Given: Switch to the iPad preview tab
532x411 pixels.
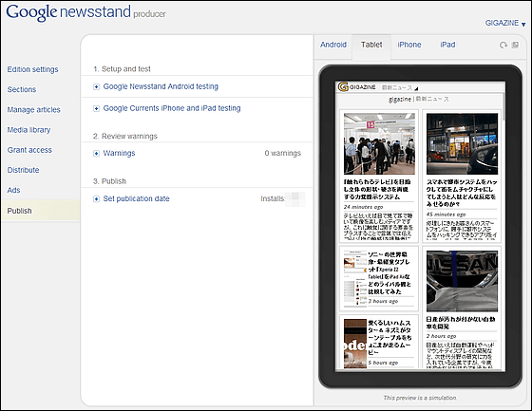Looking at the screenshot, I should pyautogui.click(x=447, y=45).
